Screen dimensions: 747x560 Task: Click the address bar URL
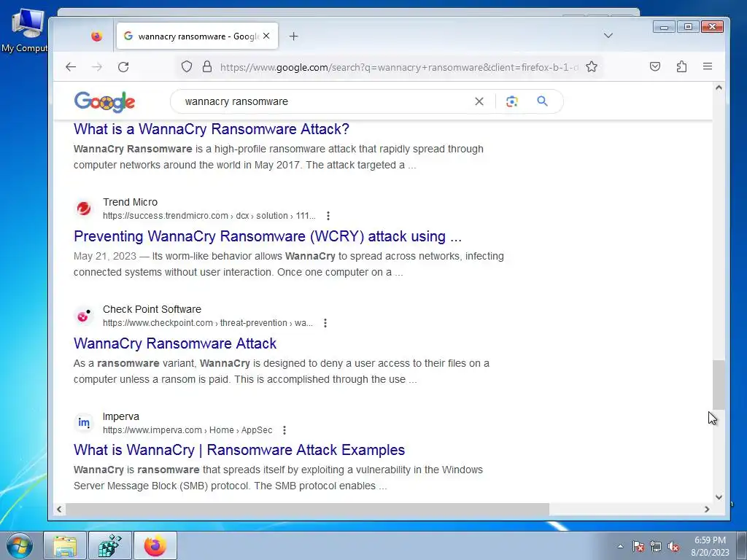coord(399,67)
